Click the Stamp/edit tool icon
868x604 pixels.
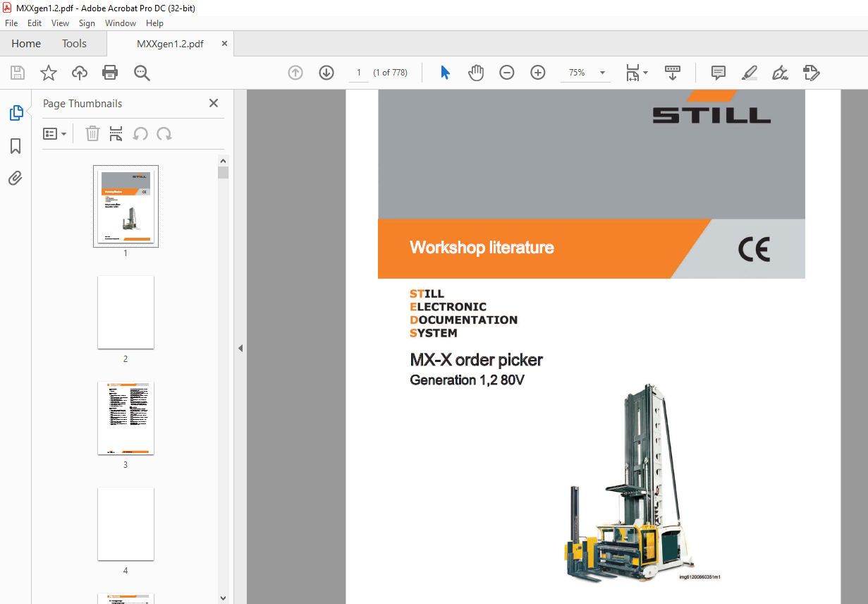[x=811, y=73]
